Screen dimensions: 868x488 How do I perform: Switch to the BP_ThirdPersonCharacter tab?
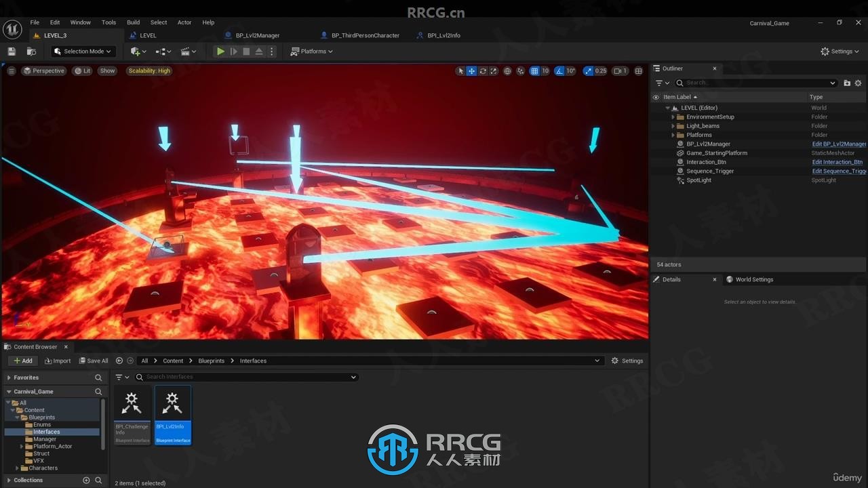coord(365,35)
